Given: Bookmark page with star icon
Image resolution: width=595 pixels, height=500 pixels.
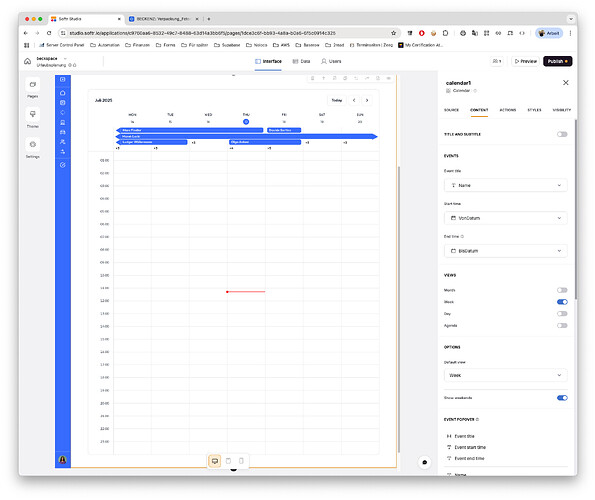Looking at the screenshot, I should coord(394,33).
